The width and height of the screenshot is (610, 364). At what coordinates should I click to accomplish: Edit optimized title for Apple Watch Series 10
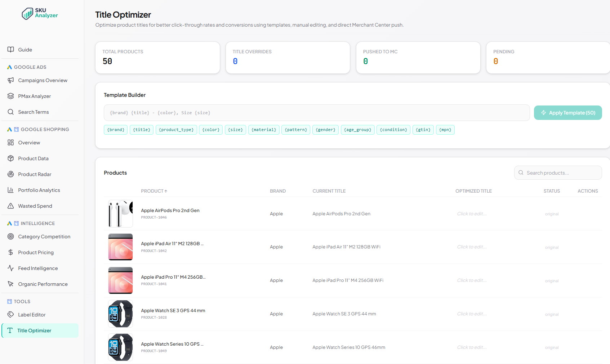(x=472, y=347)
